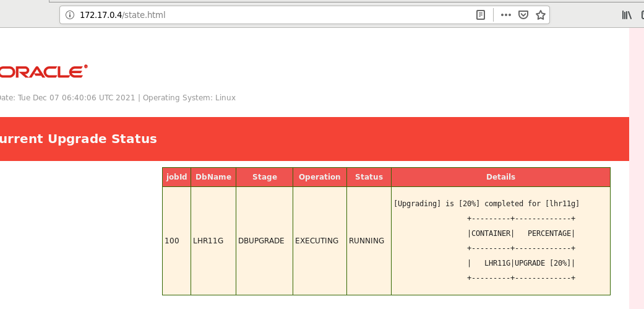Viewport: 644px width, 309px height.
Task: Save page to Pocket icon
Action: [523, 15]
